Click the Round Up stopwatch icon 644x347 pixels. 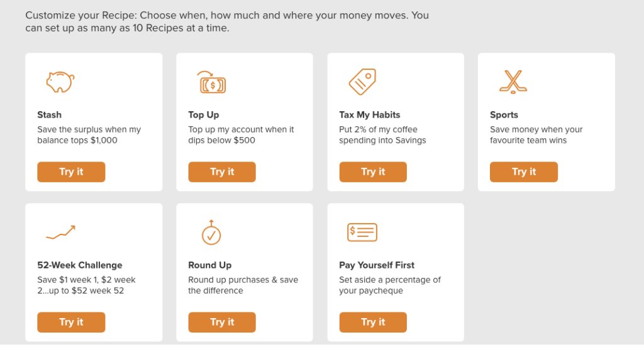pos(211,232)
